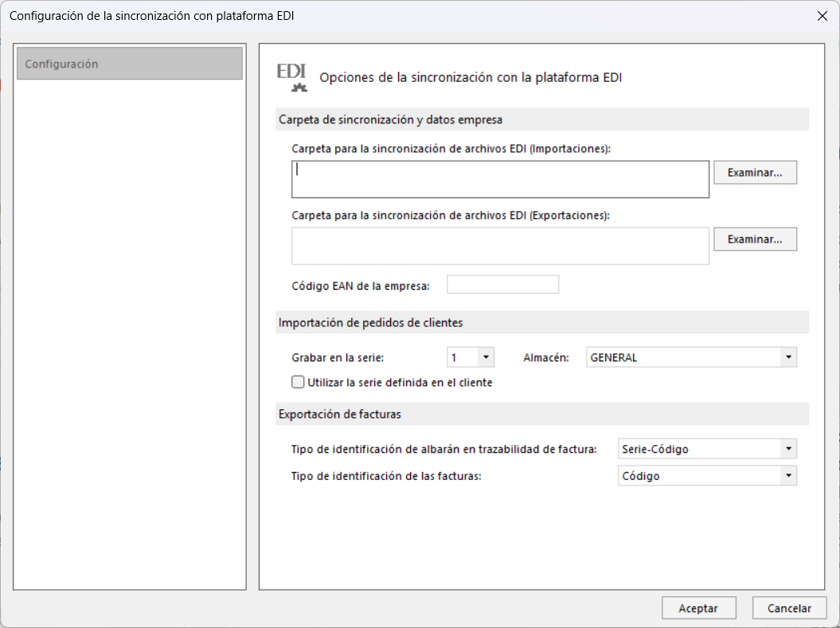840x628 pixels.
Task: Browse with Examinar for the Importaciones folder
Action: pos(755,173)
